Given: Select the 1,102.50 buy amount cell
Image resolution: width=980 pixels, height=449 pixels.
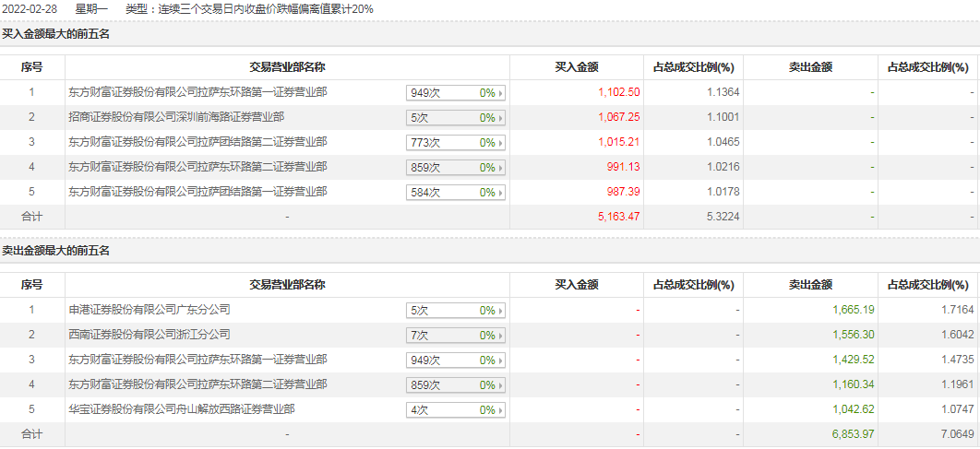Looking at the screenshot, I should pyautogui.click(x=619, y=93).
